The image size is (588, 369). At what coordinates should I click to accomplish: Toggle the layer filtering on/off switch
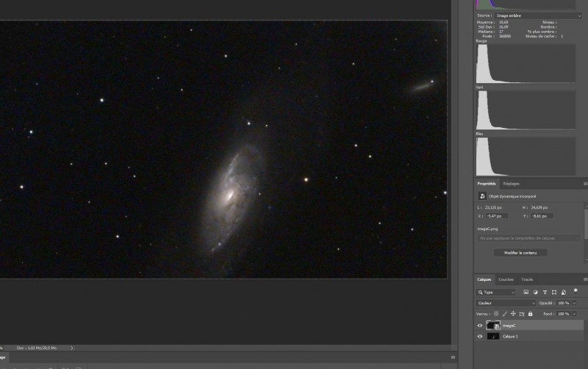[576, 291]
